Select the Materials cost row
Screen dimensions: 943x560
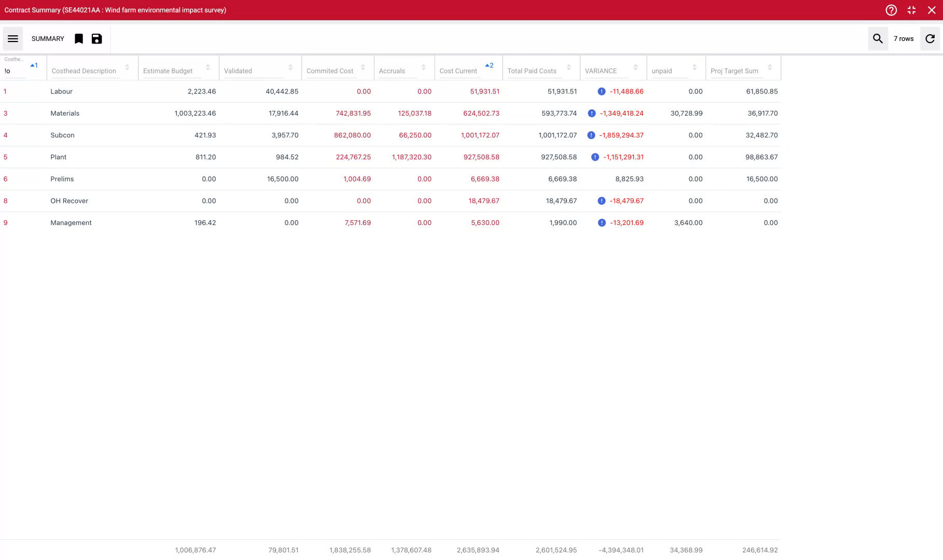click(x=65, y=113)
